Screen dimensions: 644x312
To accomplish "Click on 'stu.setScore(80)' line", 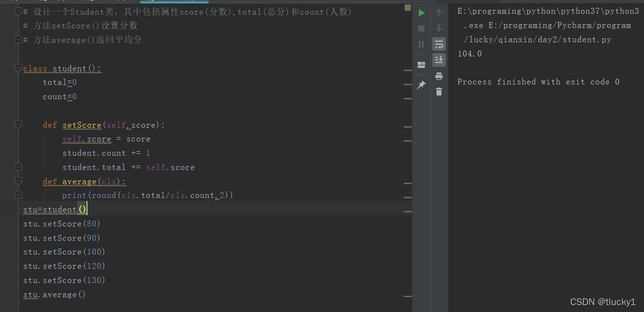I will (x=62, y=224).
